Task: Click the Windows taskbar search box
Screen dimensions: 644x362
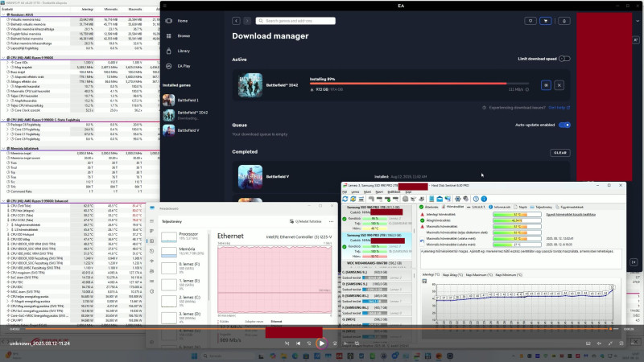Action: [227, 356]
